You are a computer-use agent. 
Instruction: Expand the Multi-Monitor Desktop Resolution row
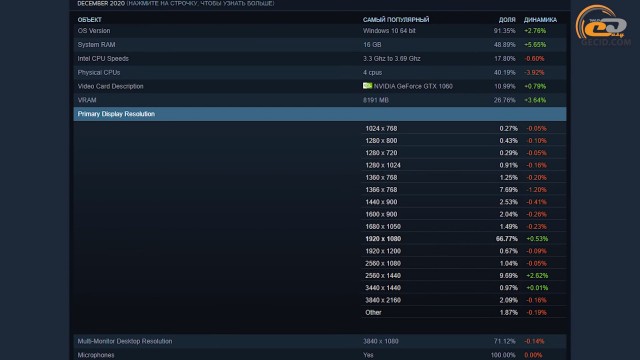(320, 341)
